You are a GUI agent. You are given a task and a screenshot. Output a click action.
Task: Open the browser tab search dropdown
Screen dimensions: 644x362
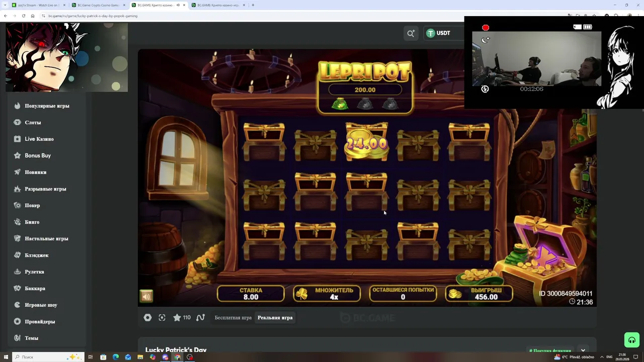[x=5, y=5]
